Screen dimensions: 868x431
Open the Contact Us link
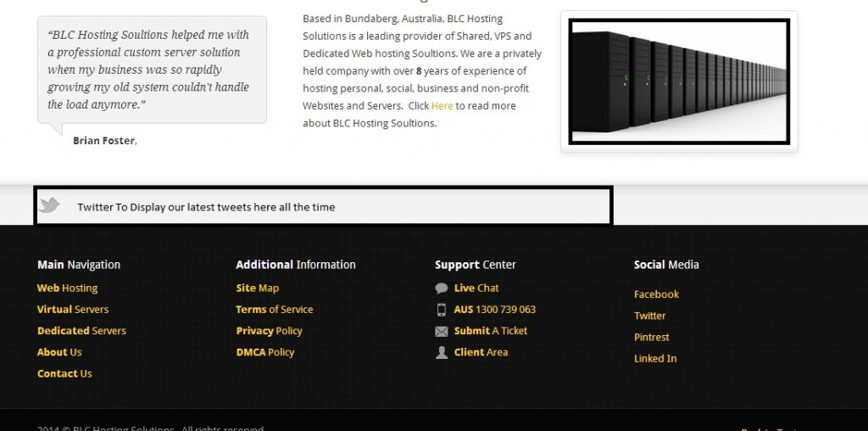[64, 373]
